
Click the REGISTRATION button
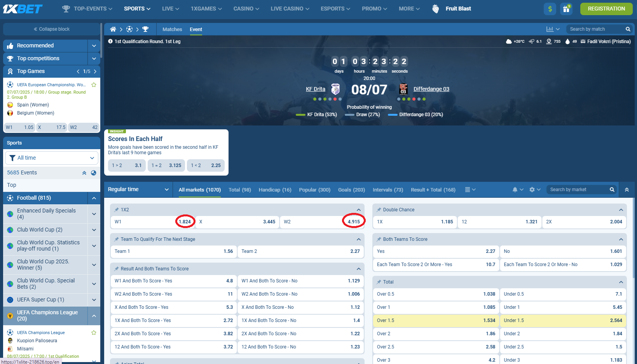[606, 9]
